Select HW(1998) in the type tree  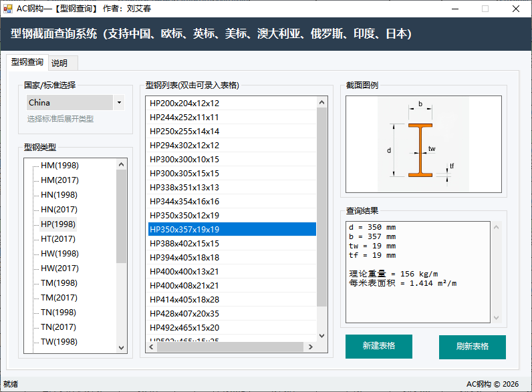[x=59, y=254]
